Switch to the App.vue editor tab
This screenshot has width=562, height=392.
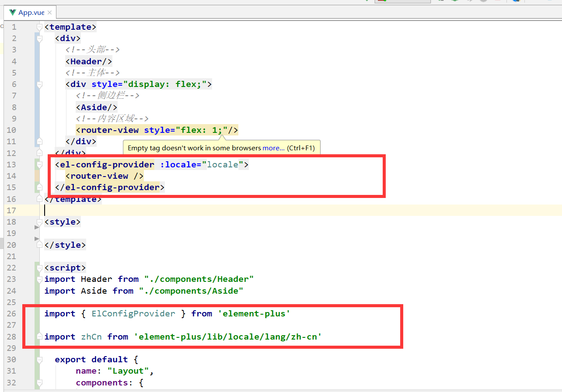(x=30, y=12)
